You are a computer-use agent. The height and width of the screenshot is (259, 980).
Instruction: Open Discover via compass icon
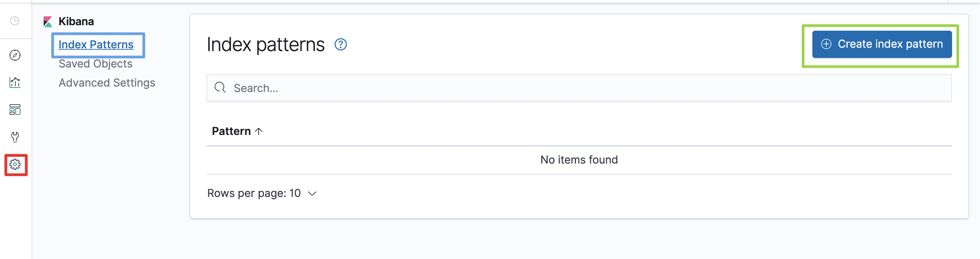coord(15,55)
